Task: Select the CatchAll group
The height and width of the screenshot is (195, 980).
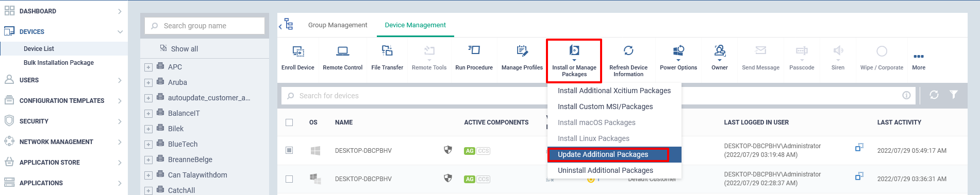Action: tap(181, 190)
